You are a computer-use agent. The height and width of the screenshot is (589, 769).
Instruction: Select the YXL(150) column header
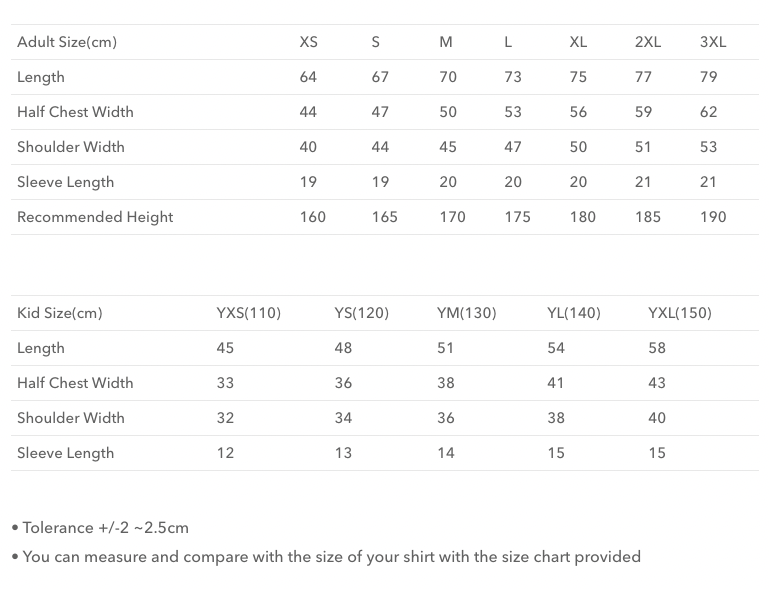pos(680,313)
